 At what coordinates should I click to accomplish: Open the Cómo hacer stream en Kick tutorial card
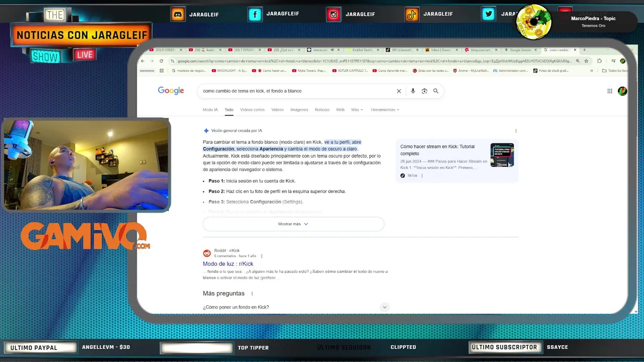click(457, 160)
